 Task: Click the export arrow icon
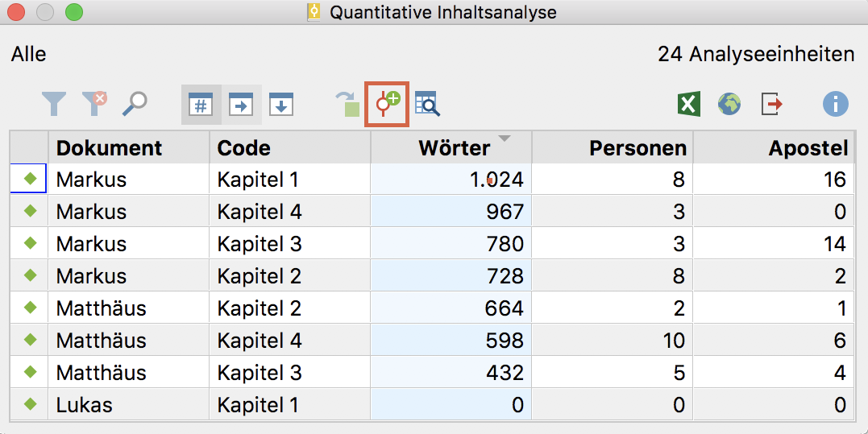771,104
